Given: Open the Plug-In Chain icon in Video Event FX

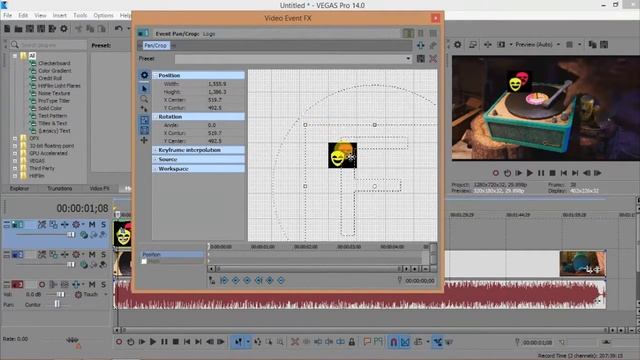Looking at the screenshot, I should tap(421, 45).
